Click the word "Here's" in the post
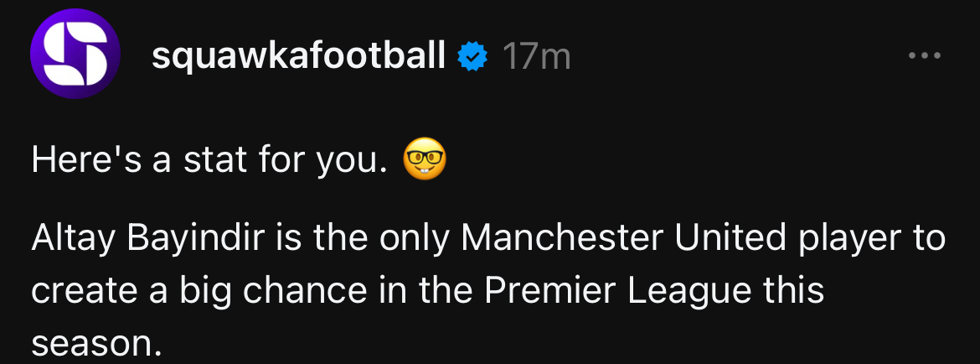 coord(87,160)
